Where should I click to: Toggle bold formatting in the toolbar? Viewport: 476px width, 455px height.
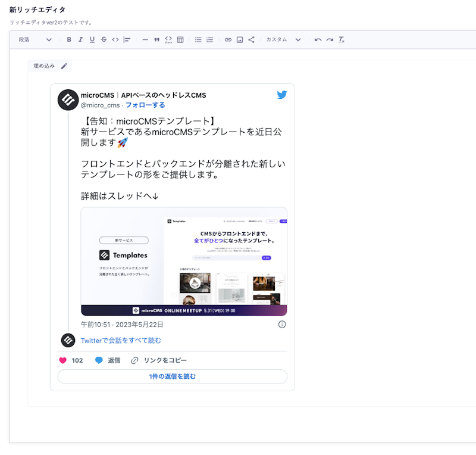point(70,40)
